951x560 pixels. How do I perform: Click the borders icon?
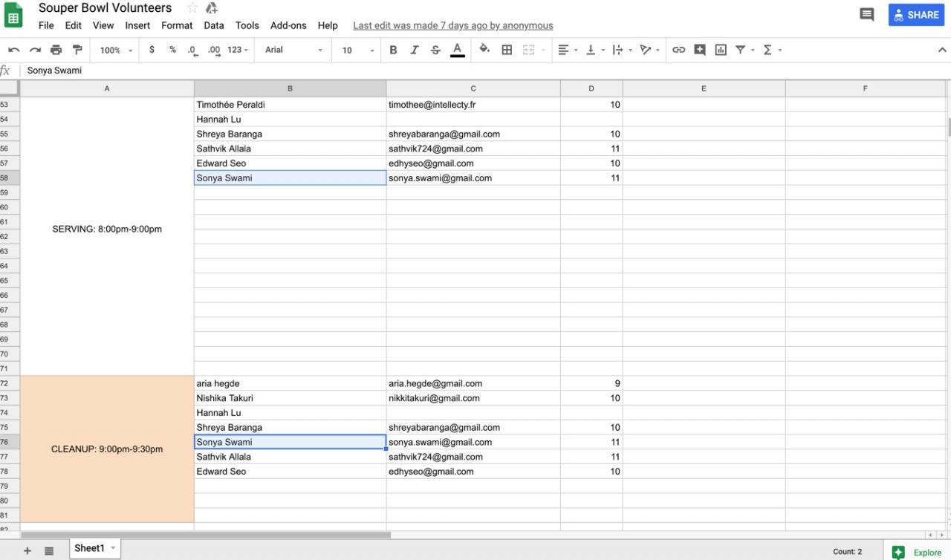tap(507, 50)
